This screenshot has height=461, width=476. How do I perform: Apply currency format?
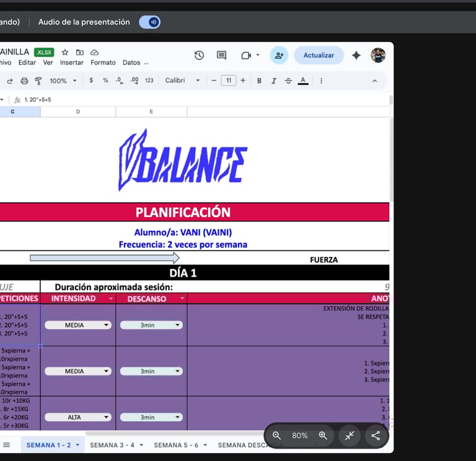pos(91,80)
